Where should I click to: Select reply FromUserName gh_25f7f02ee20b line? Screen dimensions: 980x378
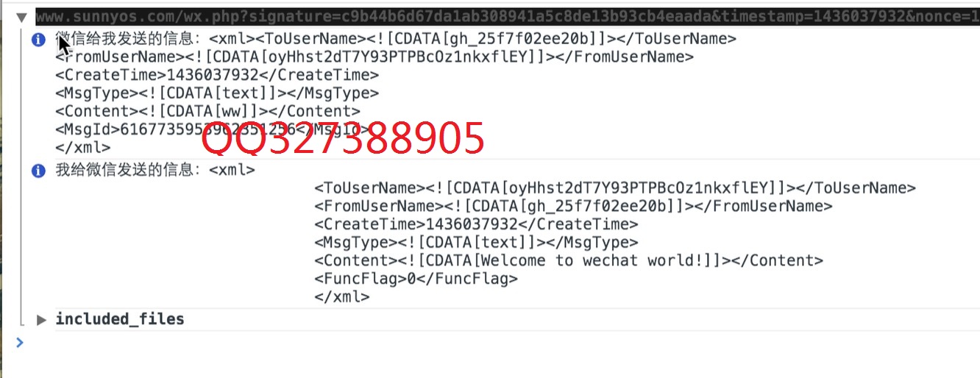[x=573, y=206]
